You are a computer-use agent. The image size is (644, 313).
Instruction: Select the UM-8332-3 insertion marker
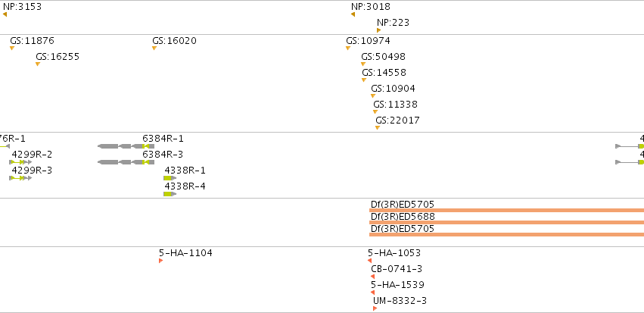coord(375,308)
